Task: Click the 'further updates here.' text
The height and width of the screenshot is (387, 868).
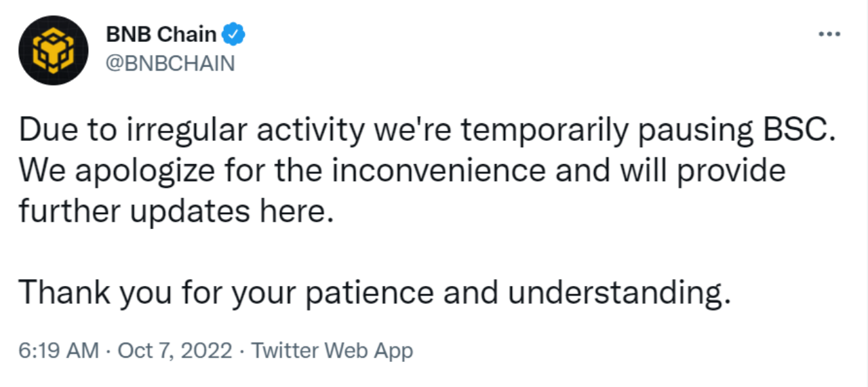Action: (x=176, y=211)
